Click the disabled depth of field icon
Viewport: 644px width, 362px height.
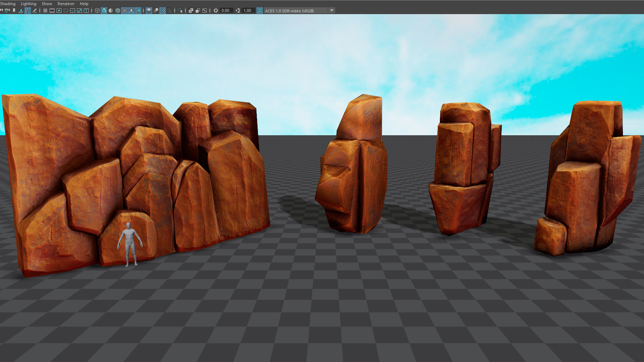click(x=170, y=11)
